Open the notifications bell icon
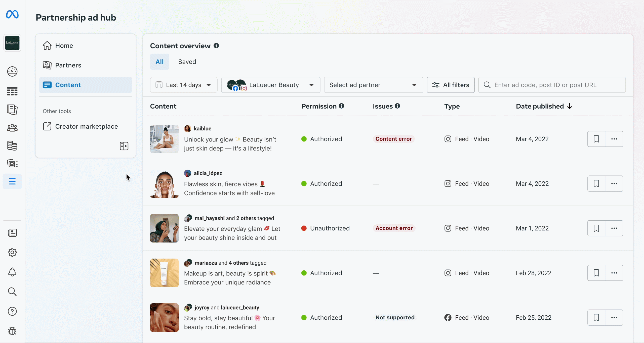 point(12,272)
